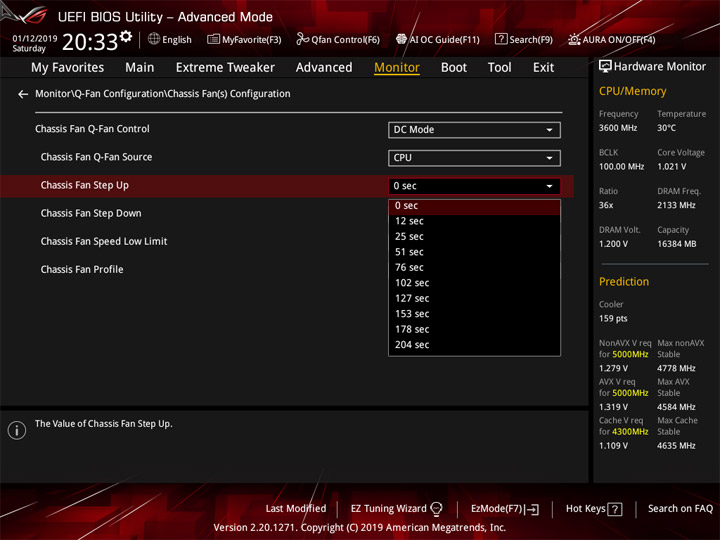Viewport: 720px width, 540px height.
Task: Launch AI OC Guide(F11) brain icon
Action: coord(401,39)
